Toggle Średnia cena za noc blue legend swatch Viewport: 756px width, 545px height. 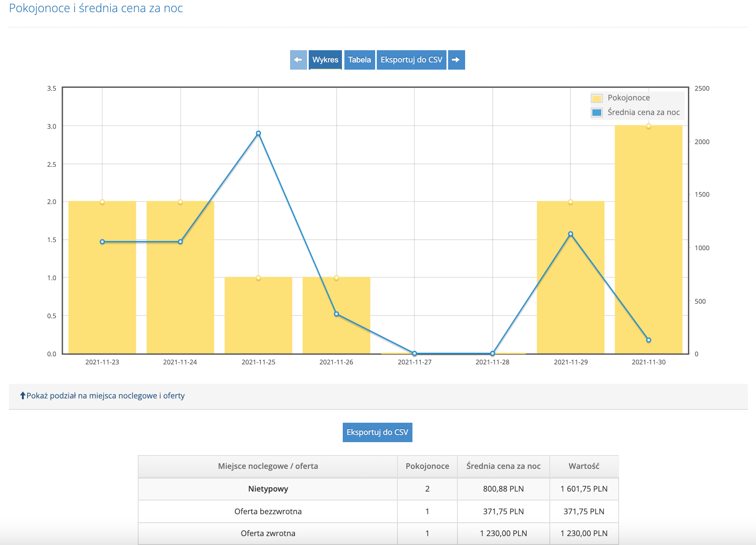point(596,113)
